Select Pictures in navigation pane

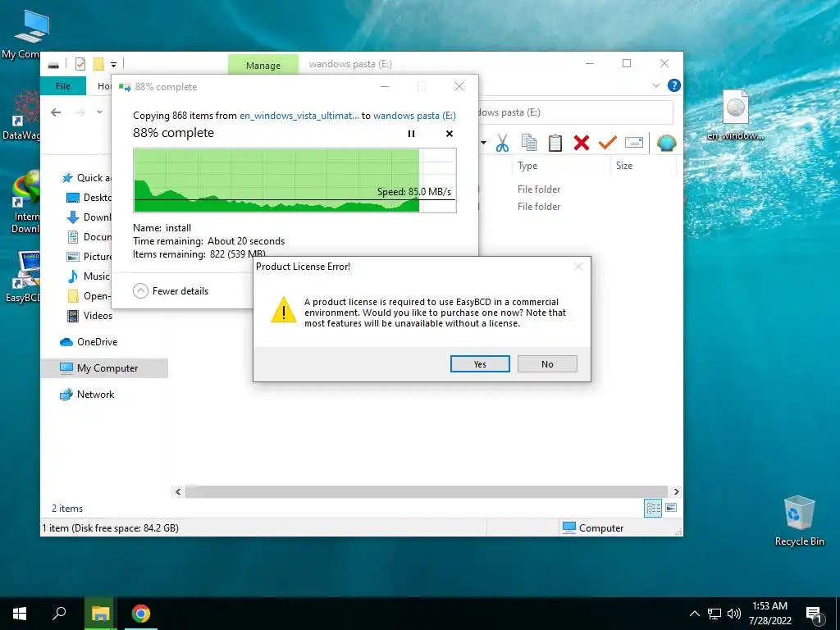[x=90, y=257]
